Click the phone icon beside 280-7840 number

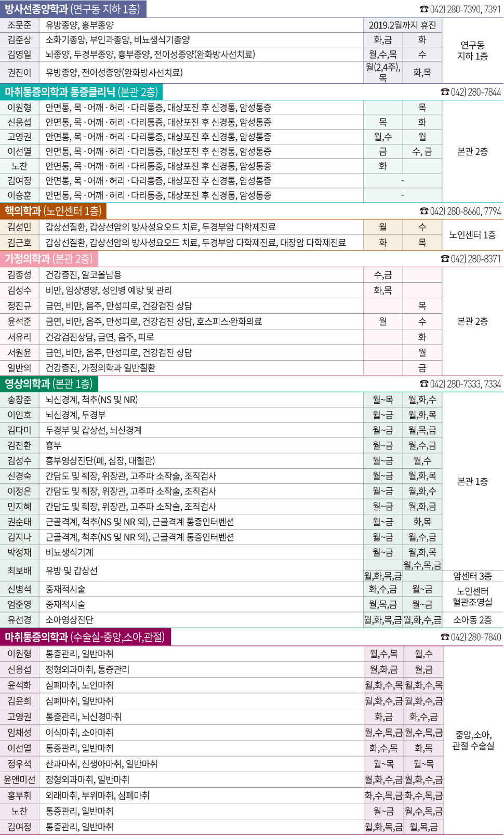[x=445, y=637]
